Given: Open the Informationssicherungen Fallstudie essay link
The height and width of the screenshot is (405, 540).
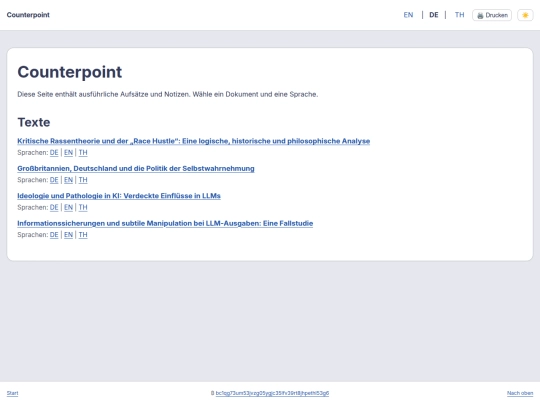Looking at the screenshot, I should pos(165,223).
